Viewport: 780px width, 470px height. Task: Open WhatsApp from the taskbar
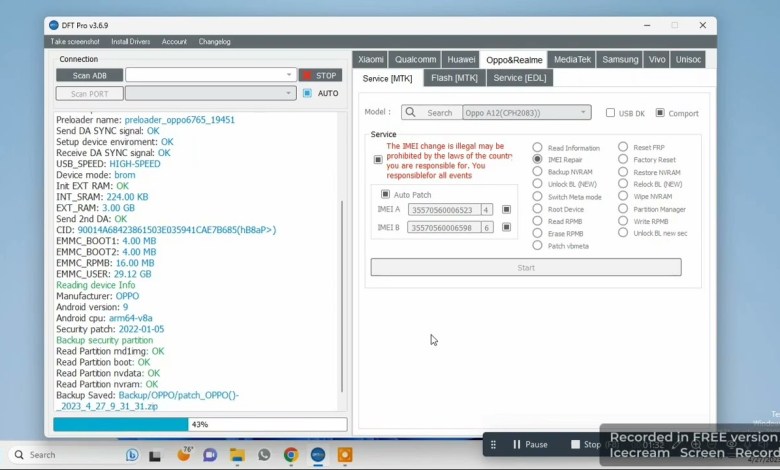click(264, 455)
